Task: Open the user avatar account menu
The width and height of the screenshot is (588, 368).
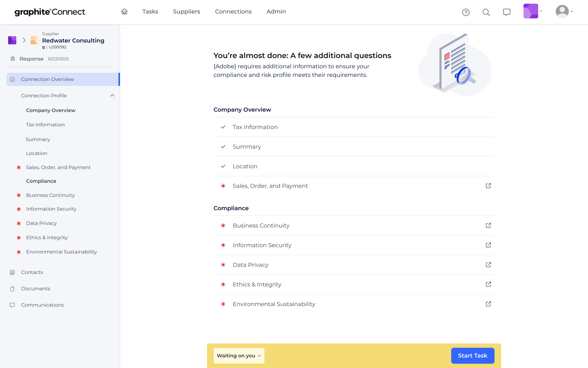Action: 564,11
